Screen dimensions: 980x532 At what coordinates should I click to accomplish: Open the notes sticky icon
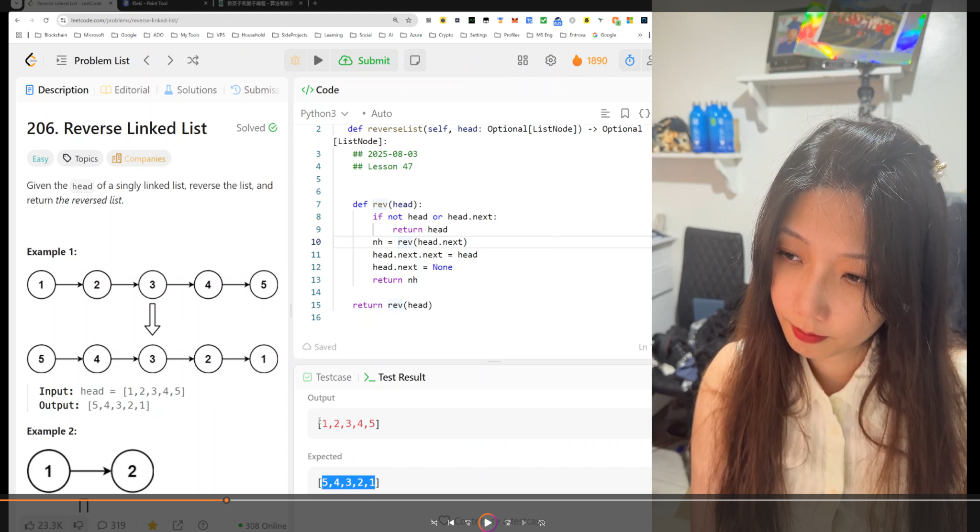(x=415, y=60)
